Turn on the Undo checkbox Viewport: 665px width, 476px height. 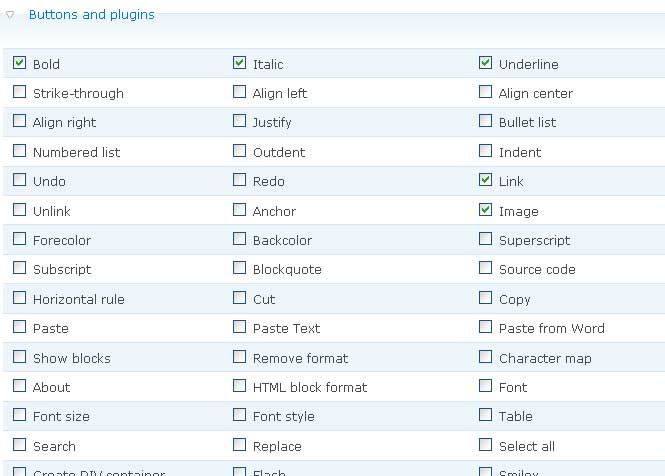coord(20,180)
